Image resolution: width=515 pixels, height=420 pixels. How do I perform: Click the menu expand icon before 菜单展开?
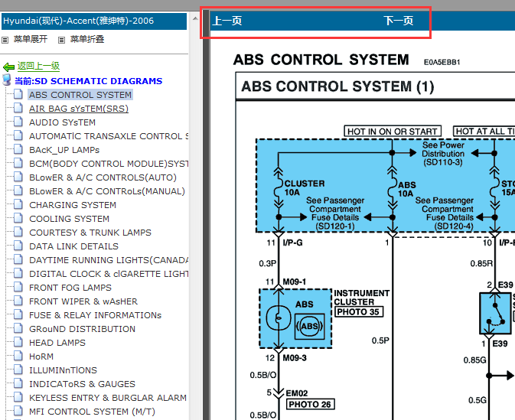coord(5,40)
